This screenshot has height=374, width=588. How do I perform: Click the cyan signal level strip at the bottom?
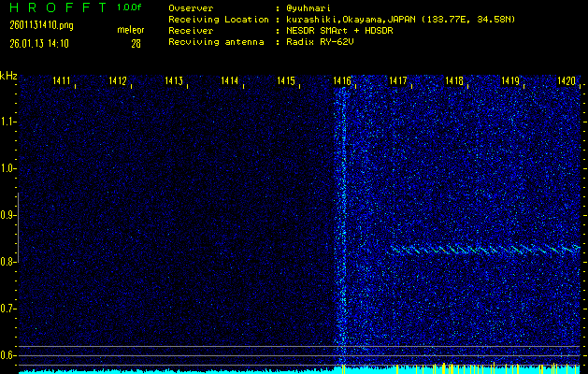coord(300,370)
